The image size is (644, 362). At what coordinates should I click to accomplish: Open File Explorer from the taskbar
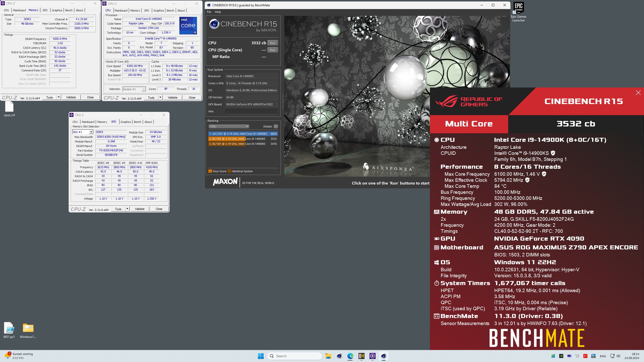click(328, 356)
